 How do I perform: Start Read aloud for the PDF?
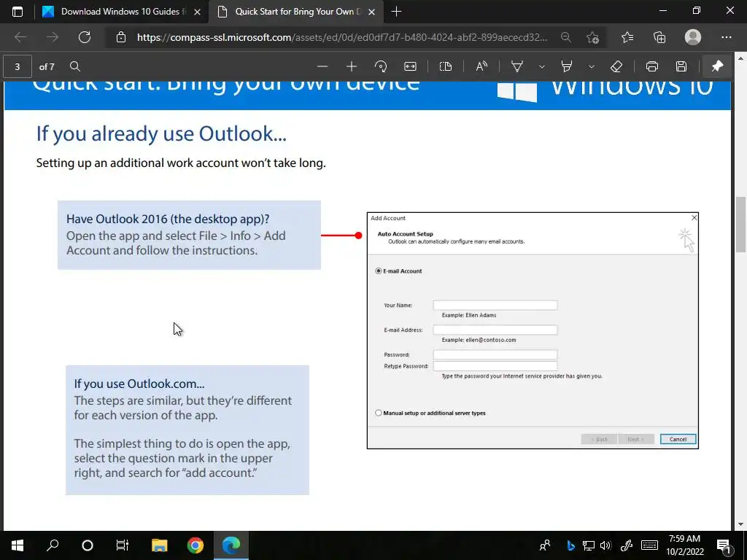click(x=481, y=66)
